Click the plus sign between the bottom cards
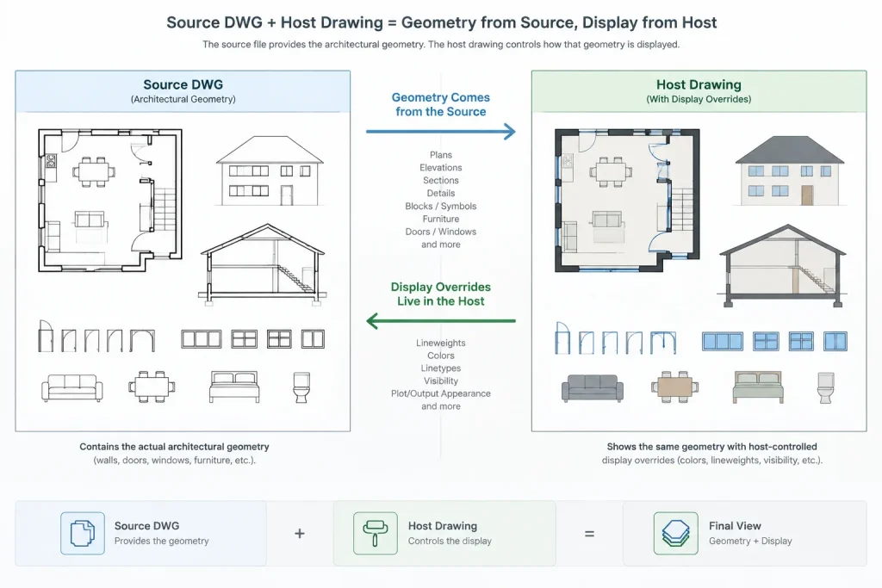 (x=300, y=534)
